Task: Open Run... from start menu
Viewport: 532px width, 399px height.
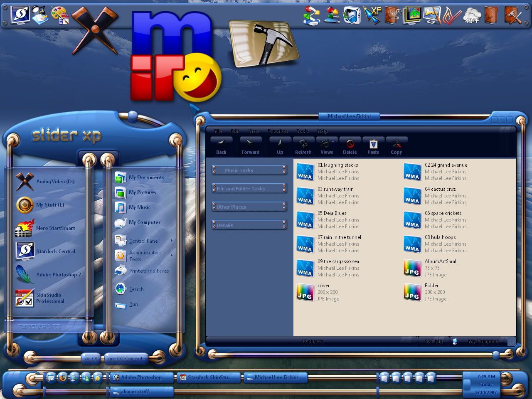Action: coord(128,304)
